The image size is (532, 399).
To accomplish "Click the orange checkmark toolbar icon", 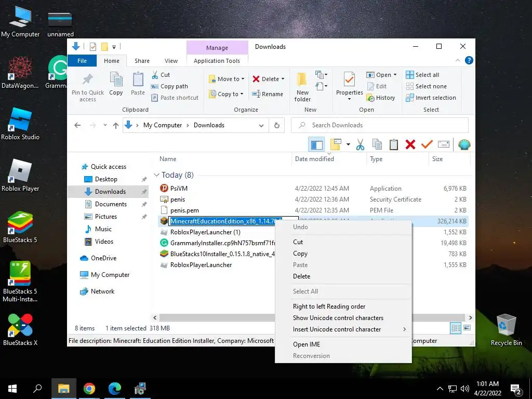I will tap(427, 145).
